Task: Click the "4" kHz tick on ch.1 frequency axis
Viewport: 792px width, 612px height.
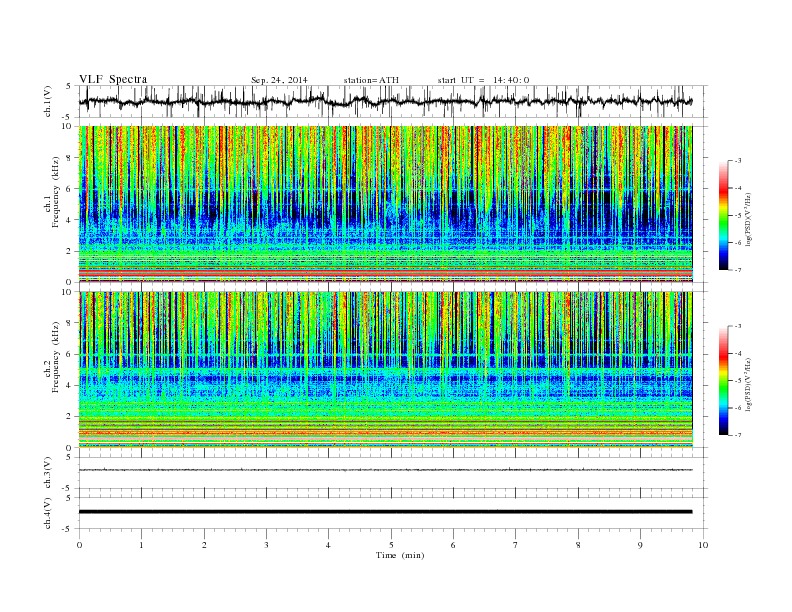Action: click(70, 220)
